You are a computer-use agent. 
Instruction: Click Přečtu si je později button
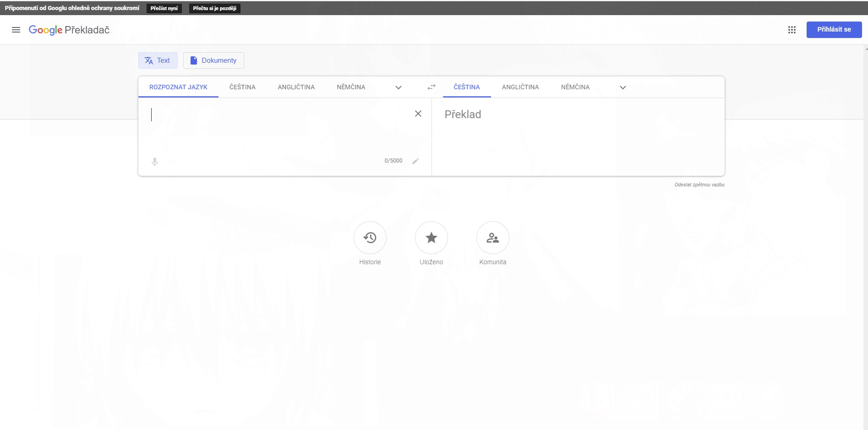215,8
